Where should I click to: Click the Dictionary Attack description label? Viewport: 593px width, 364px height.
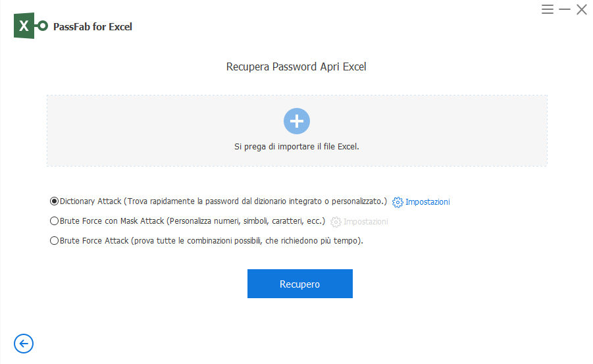(x=223, y=201)
